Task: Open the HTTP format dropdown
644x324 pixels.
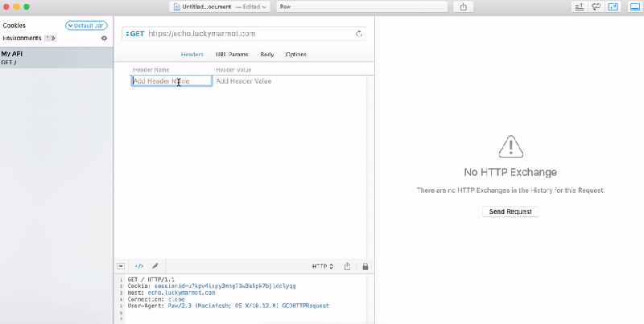Action: tap(323, 266)
